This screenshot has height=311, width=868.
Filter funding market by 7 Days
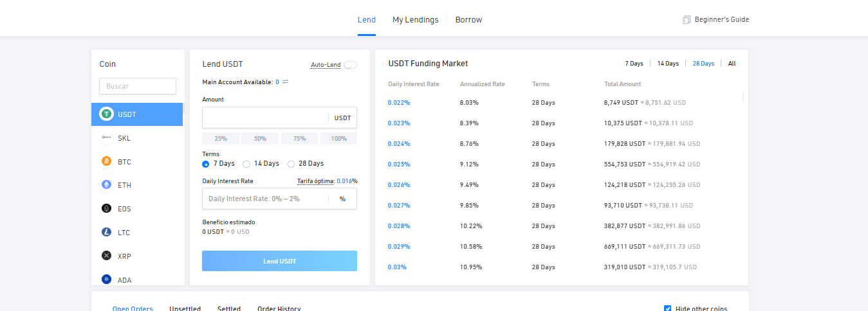point(634,64)
